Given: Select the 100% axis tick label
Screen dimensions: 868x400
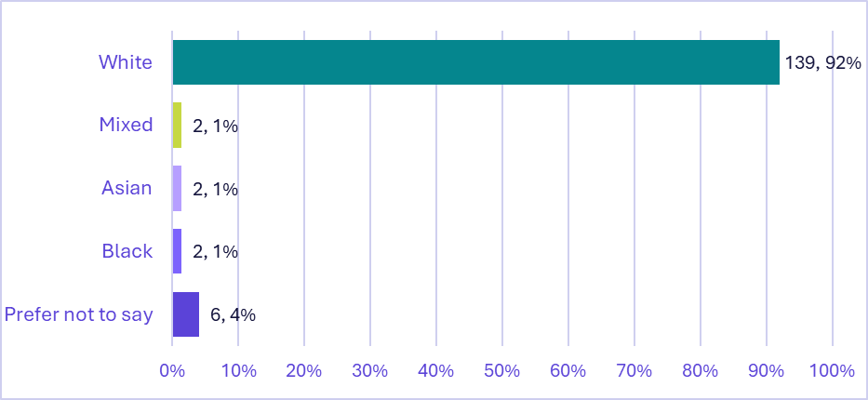Looking at the screenshot, I should tap(832, 371).
